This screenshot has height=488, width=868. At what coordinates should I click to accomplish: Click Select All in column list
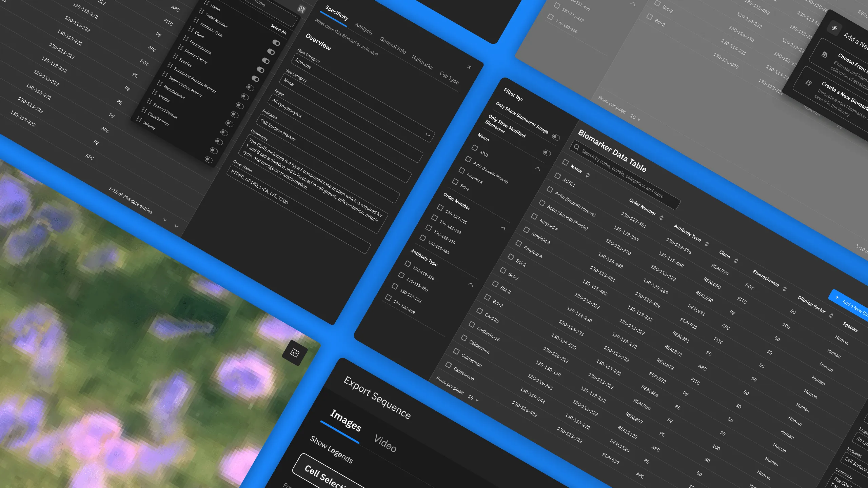[278, 29]
